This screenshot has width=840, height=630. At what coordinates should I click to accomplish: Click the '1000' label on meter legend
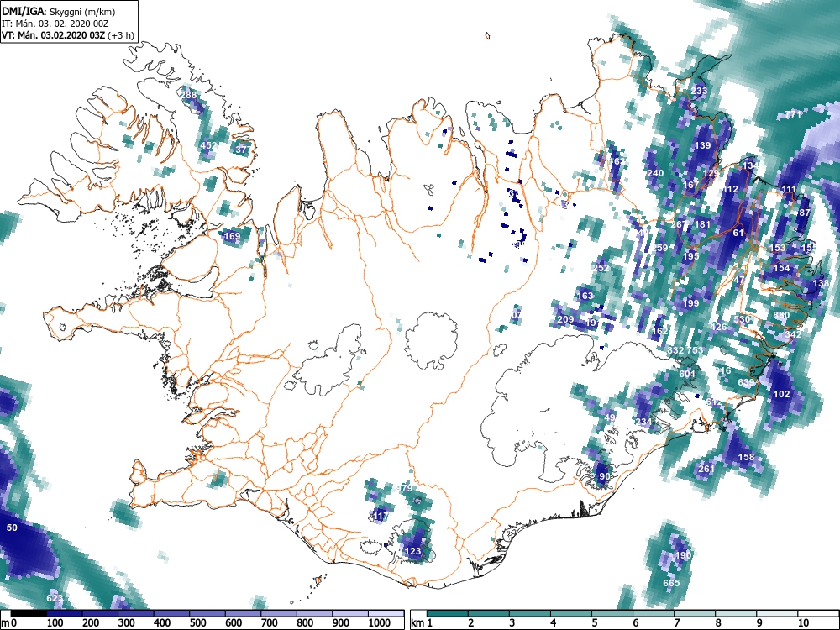coord(380,623)
